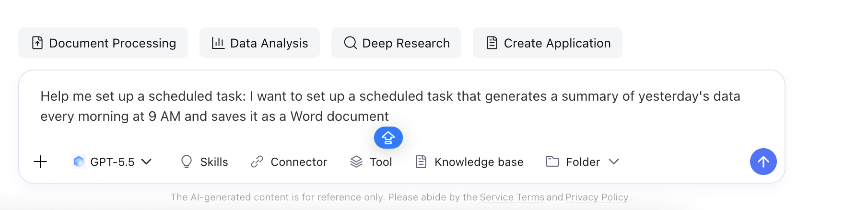
Task: Send the message with the arrow button
Action: [763, 162]
